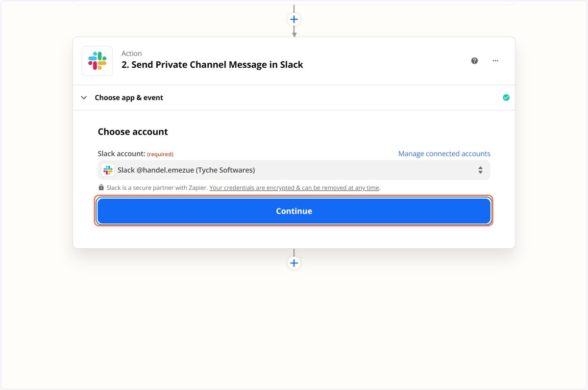
Task: Add a step with the upper plus button
Action: tap(294, 20)
